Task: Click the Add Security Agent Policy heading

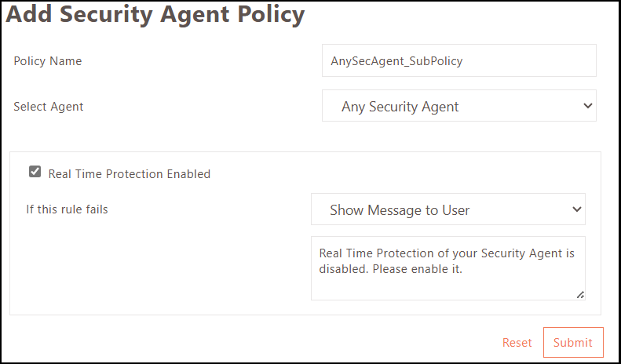Action: (155, 14)
